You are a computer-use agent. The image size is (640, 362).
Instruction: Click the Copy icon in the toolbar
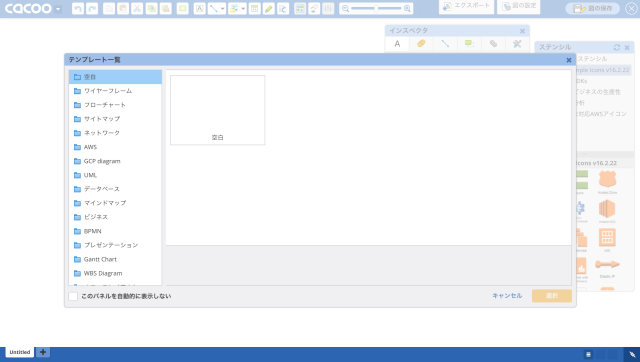(x=109, y=9)
